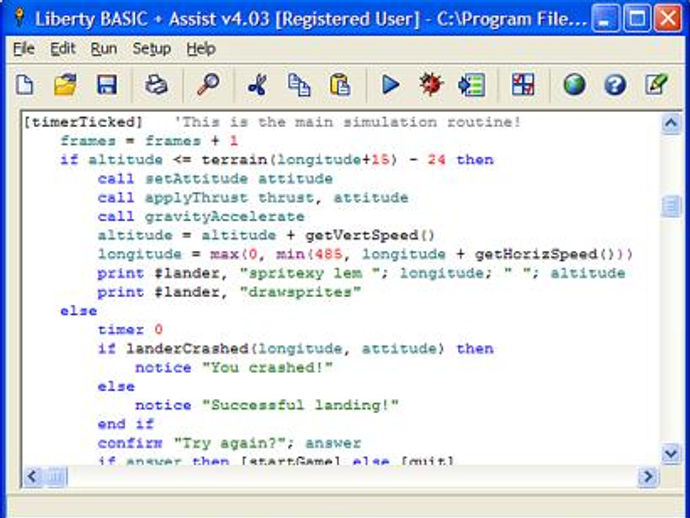
Task: Click the "drawsprites" string
Action: click(301, 292)
